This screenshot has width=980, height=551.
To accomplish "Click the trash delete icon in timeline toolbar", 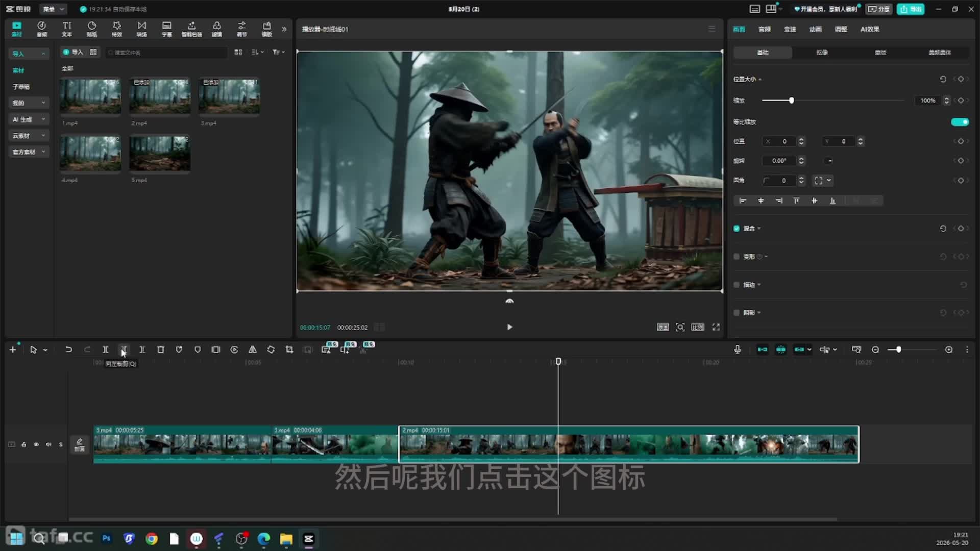I will click(161, 349).
